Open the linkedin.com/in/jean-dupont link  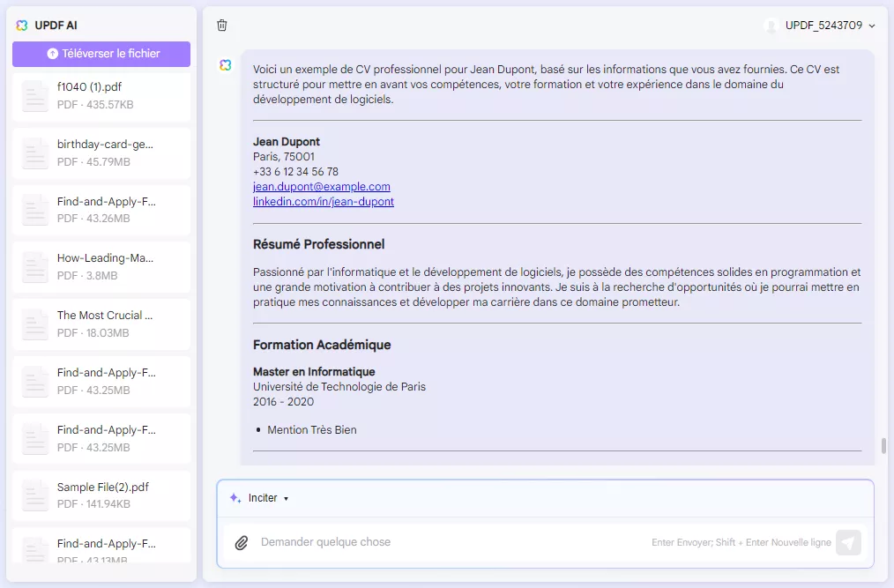point(322,201)
